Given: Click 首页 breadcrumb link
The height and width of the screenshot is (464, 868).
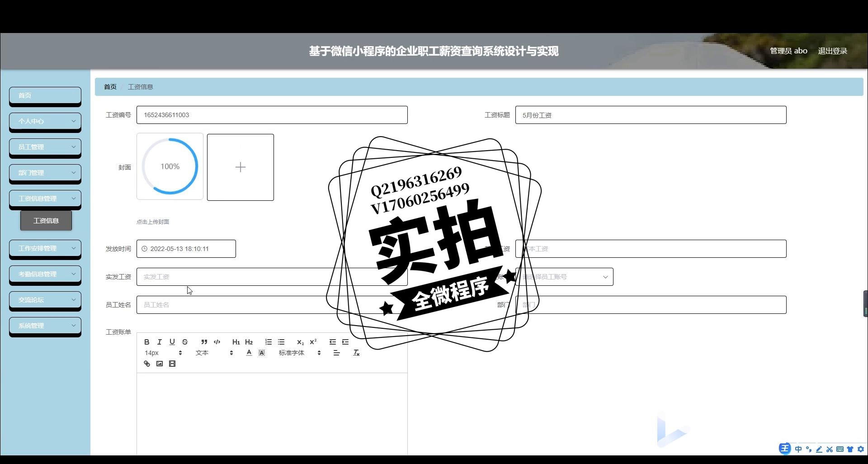Looking at the screenshot, I should 110,87.
